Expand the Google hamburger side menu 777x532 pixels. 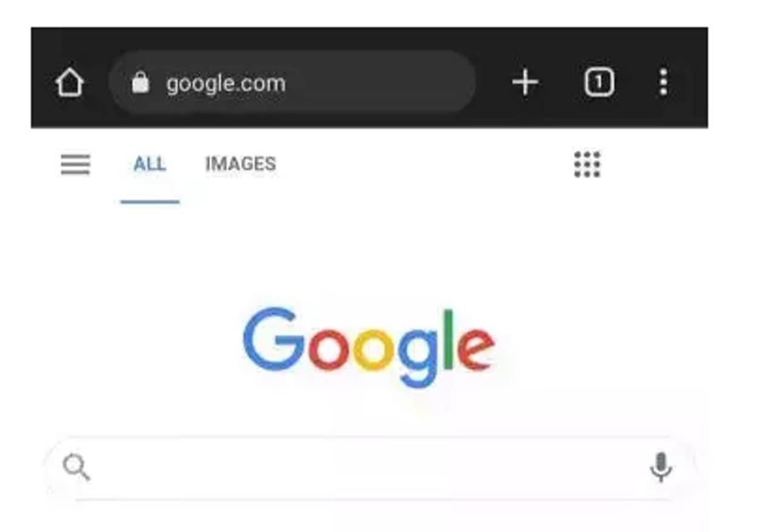tap(75, 164)
